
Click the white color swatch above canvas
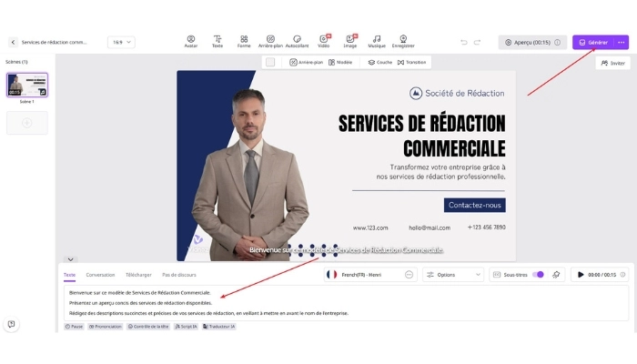pos(270,62)
